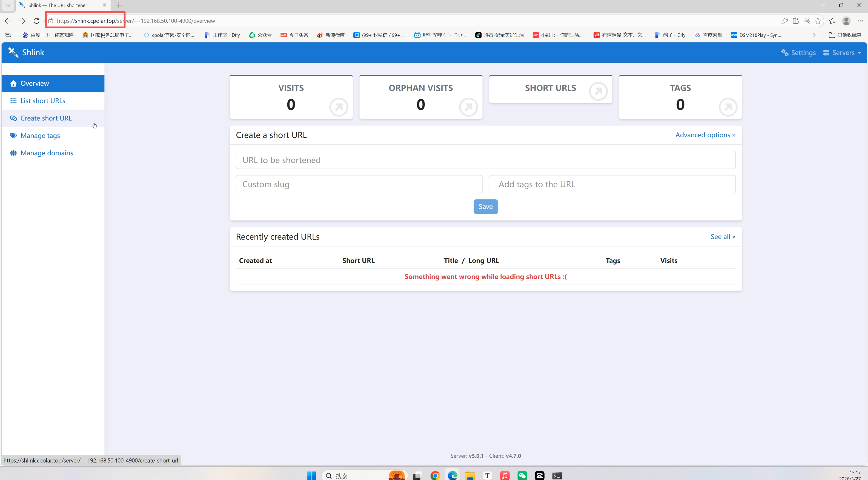Focus the URL to be shortened field
This screenshot has width=868, height=480.
485,160
